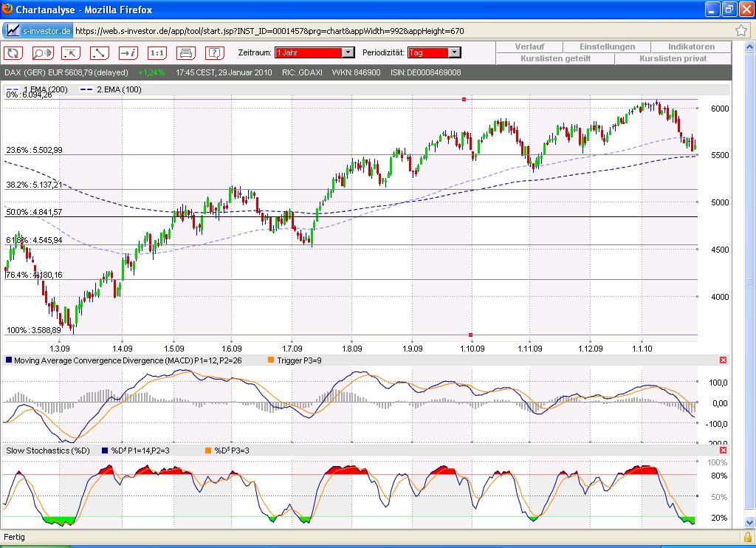Click the 0% : 6.094,26 Fibonacci label
The height and width of the screenshot is (548, 756).
[29, 95]
